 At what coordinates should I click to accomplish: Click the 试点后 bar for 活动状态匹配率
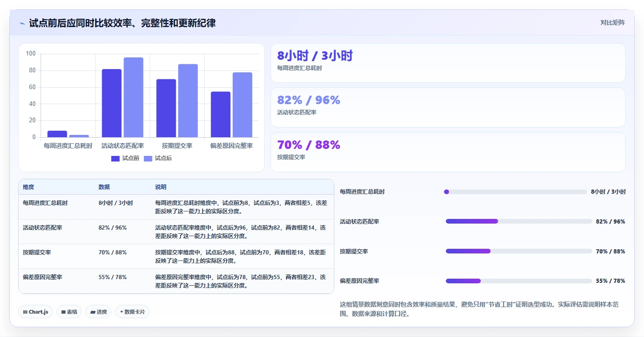click(133, 97)
